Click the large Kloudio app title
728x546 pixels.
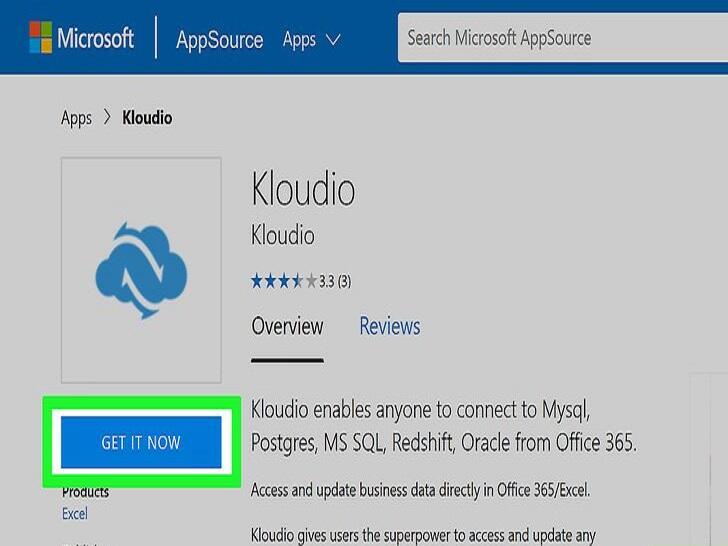point(303,189)
